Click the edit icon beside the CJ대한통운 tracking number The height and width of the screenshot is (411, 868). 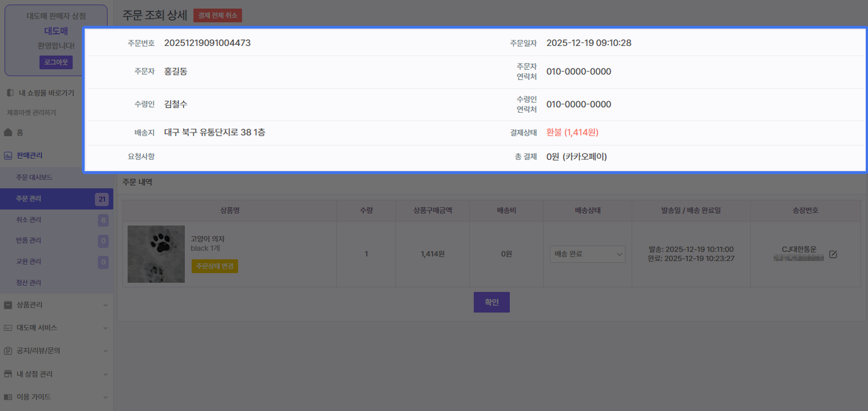(x=833, y=254)
